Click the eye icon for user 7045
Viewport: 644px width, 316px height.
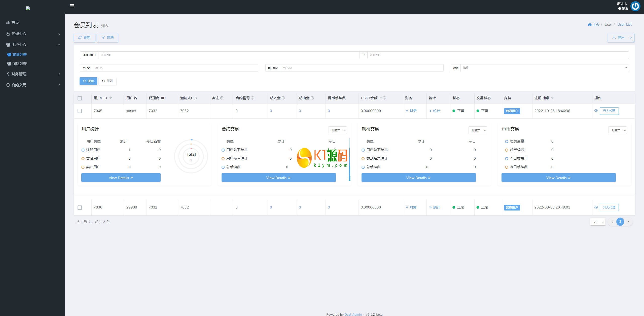point(596,111)
